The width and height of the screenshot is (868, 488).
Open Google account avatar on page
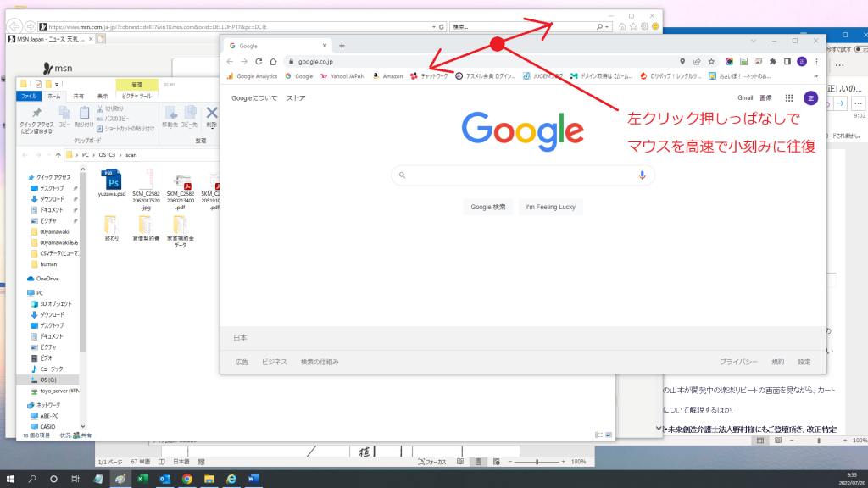click(x=811, y=98)
